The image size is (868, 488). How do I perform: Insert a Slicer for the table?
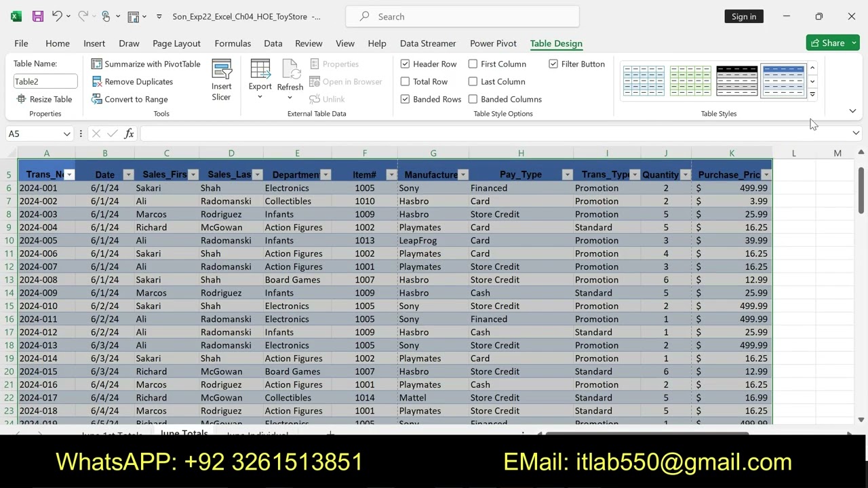pyautogui.click(x=221, y=80)
